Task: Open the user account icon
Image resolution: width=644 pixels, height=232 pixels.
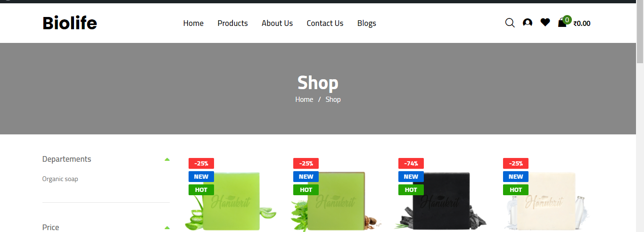Action: point(528,23)
